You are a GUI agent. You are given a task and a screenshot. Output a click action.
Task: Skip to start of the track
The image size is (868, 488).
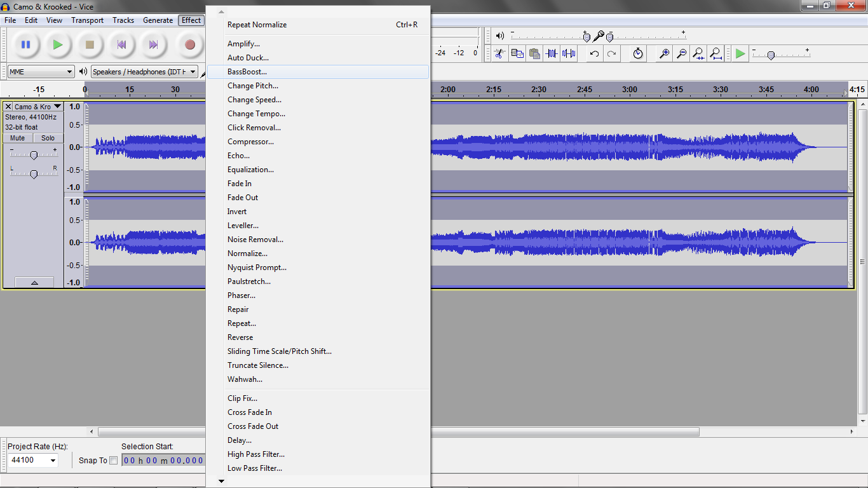121,44
